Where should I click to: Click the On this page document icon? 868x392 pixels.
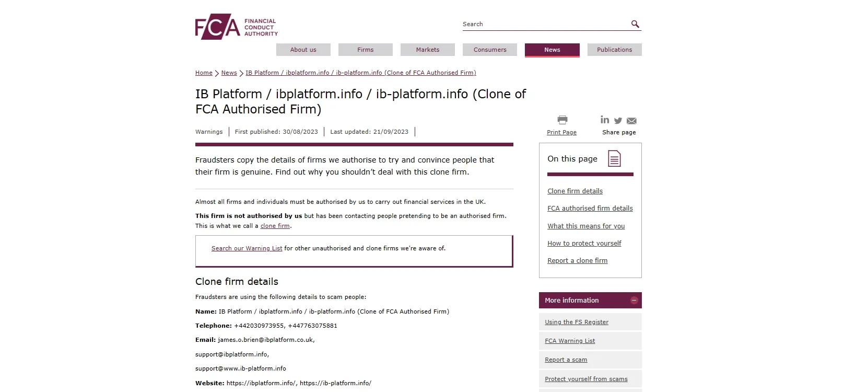pos(615,158)
